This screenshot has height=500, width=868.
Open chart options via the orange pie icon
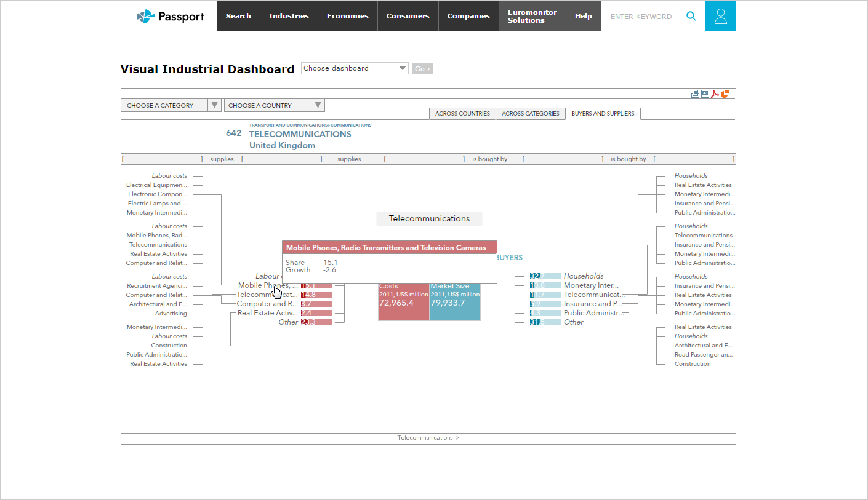(725, 93)
